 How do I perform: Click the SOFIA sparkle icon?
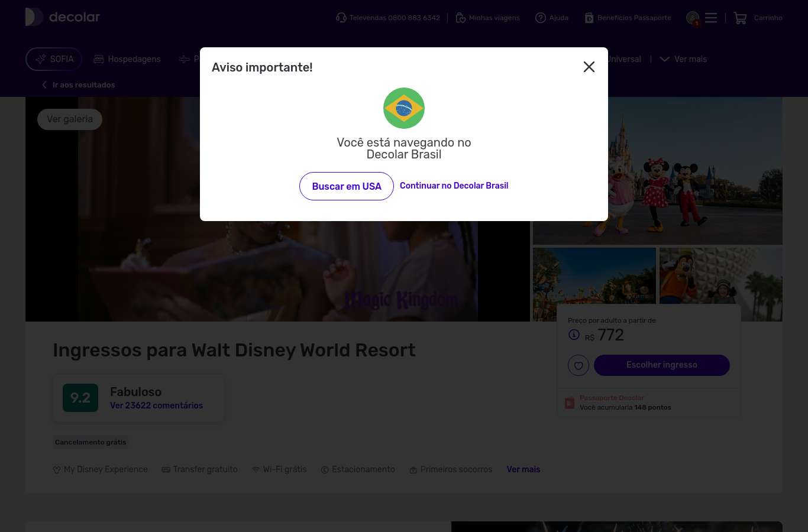click(x=41, y=59)
